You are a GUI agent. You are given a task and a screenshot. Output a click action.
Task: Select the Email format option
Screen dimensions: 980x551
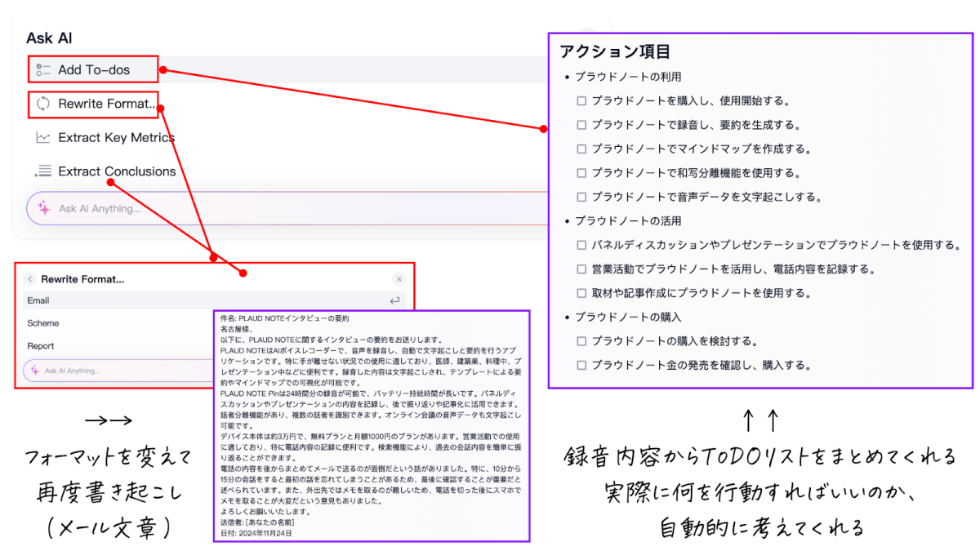(38, 300)
